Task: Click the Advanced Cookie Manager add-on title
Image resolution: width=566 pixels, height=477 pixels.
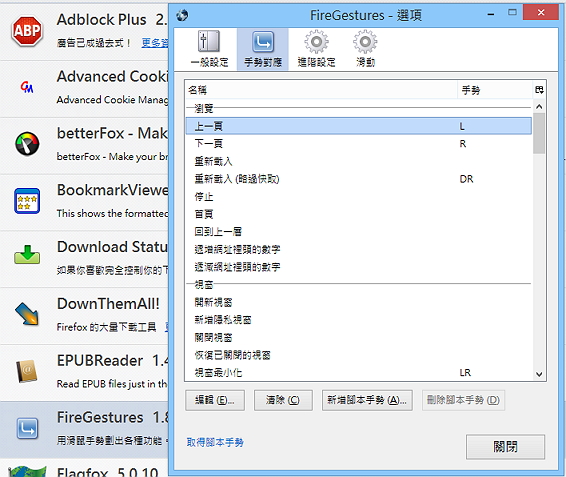Action: [112, 77]
